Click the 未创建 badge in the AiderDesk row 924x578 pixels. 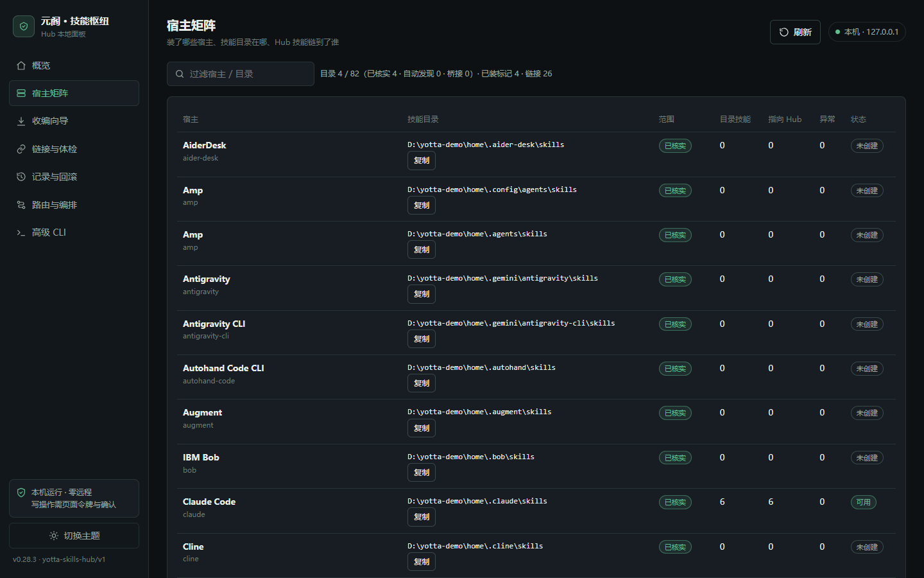tap(867, 146)
